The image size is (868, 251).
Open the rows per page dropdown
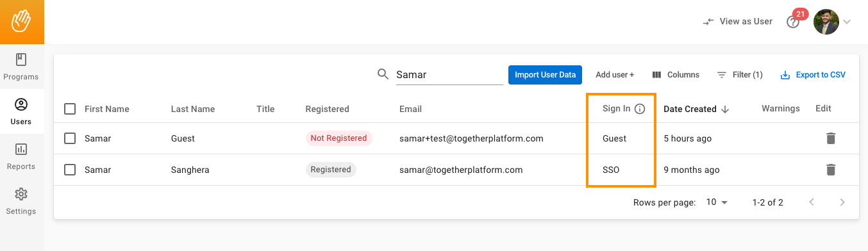pos(717,202)
